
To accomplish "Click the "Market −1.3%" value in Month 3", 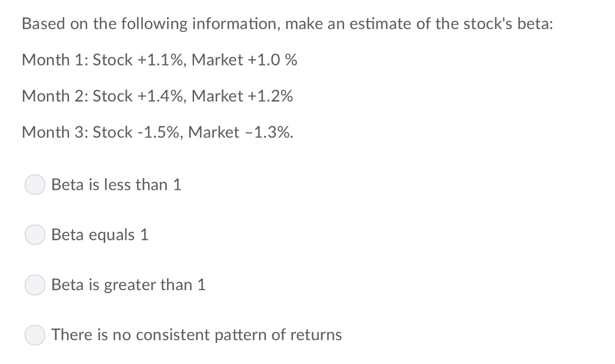I will [241, 132].
